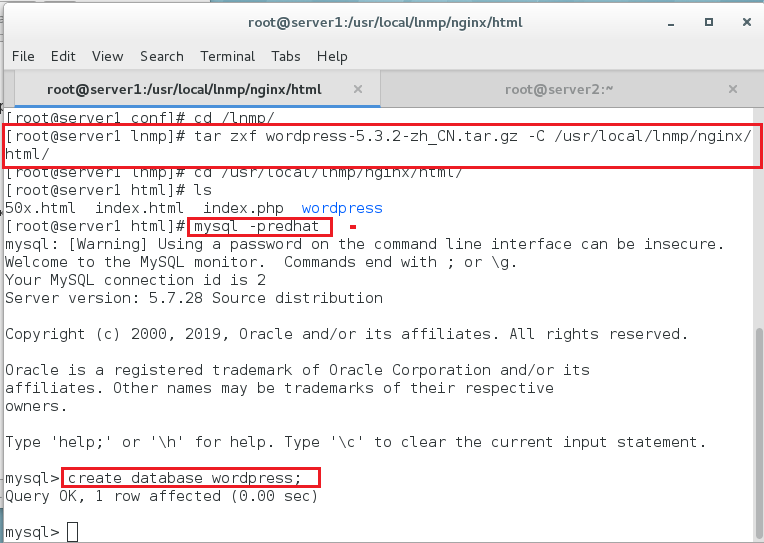This screenshot has width=764, height=543.
Task: Click 'Query OK, 1 row affected' line
Action: click(161, 496)
